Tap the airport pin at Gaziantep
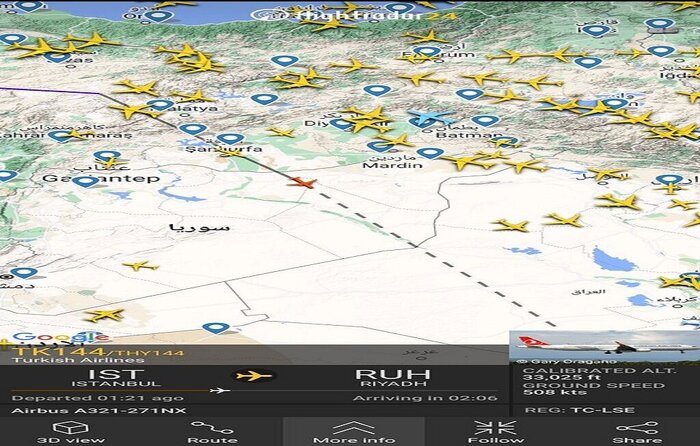The width and height of the screenshot is (700, 446). pos(87,182)
